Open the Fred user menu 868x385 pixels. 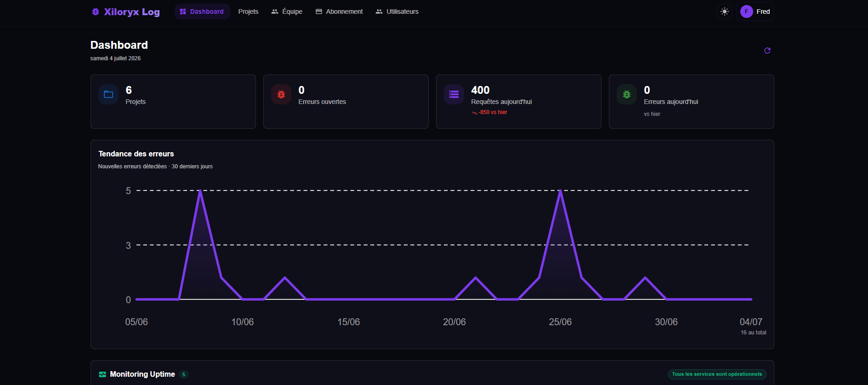[755, 11]
